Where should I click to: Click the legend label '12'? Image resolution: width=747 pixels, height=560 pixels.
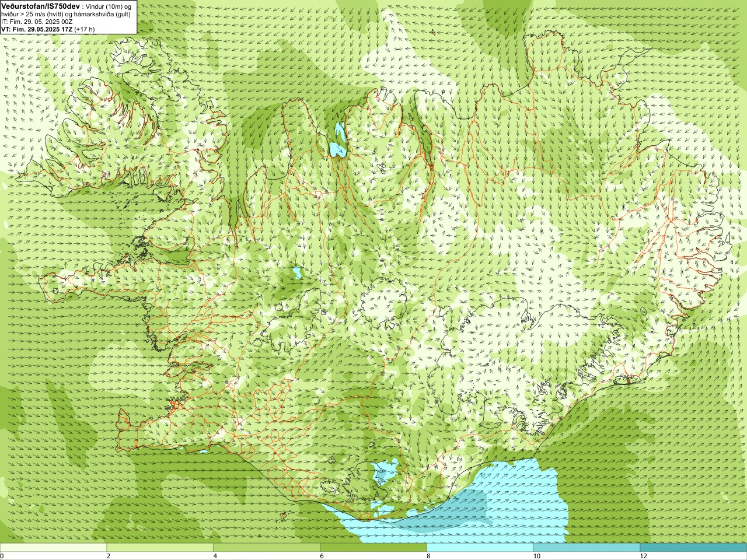[x=643, y=556]
